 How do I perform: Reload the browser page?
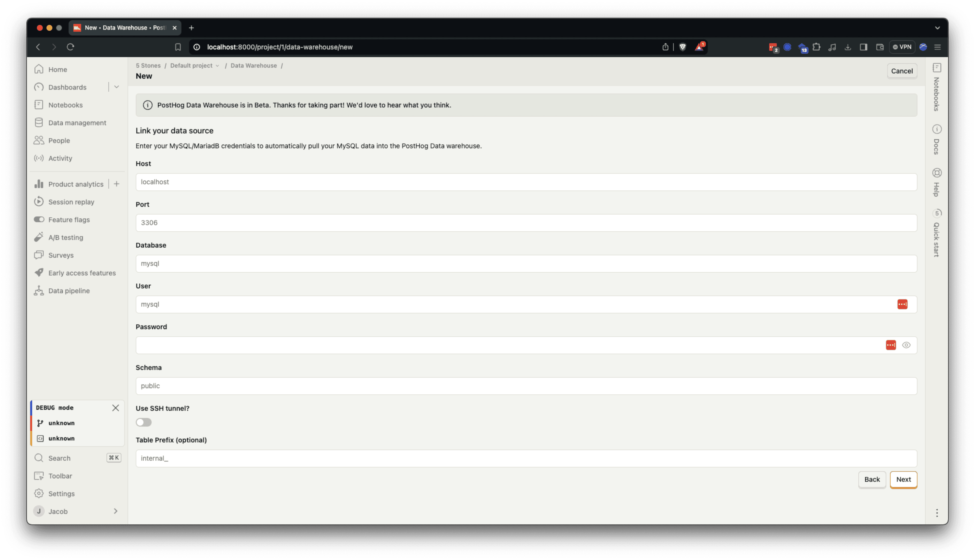[x=70, y=47]
